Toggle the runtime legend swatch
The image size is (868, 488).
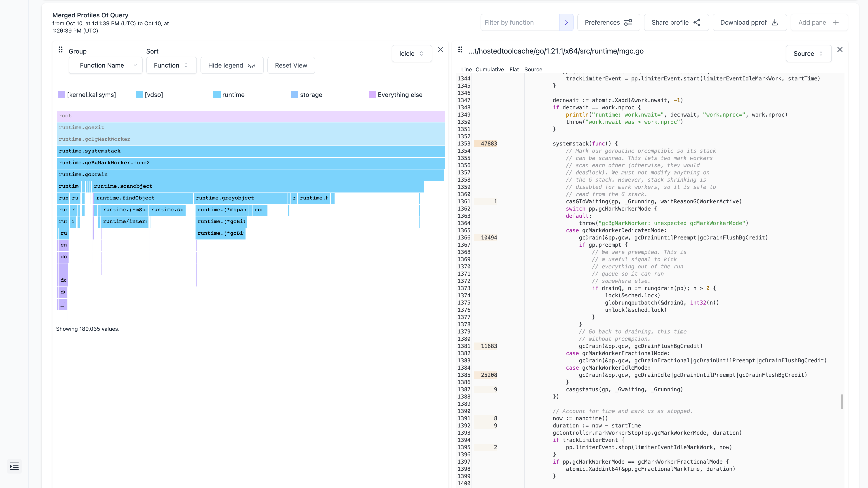[217, 95]
